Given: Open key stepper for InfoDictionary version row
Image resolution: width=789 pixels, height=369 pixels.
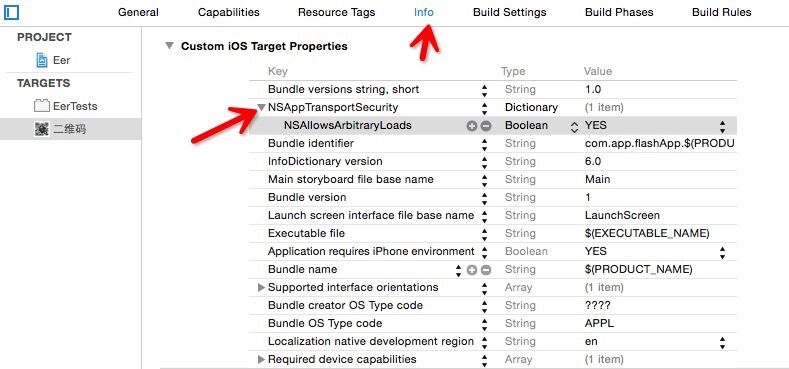Looking at the screenshot, I should (x=484, y=162).
